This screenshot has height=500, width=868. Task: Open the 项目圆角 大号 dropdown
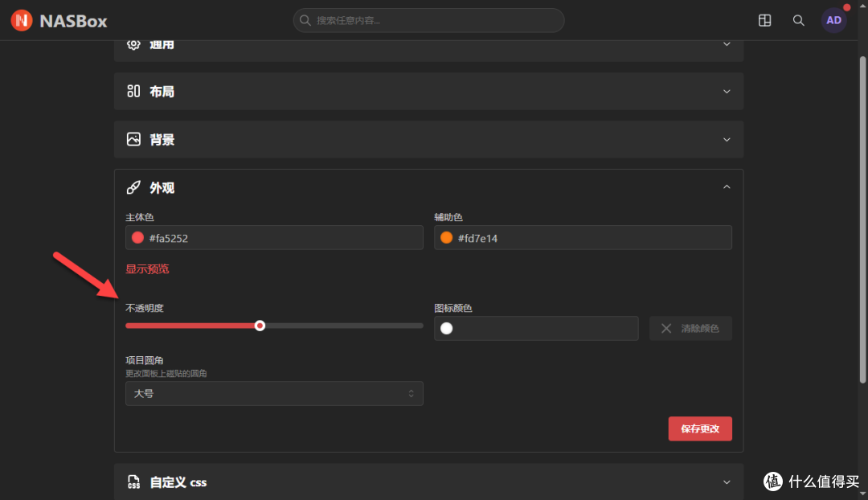pos(274,393)
